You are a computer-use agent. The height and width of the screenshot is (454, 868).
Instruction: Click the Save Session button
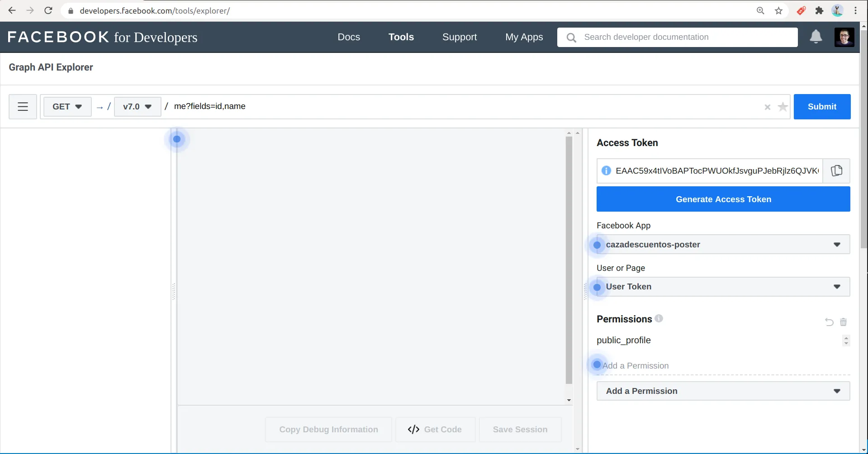pyautogui.click(x=520, y=430)
